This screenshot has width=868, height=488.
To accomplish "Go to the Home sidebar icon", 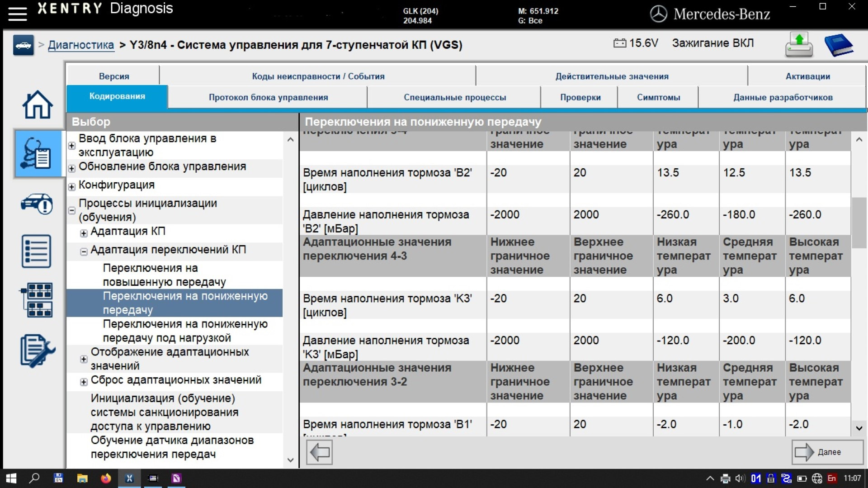I will [x=38, y=104].
